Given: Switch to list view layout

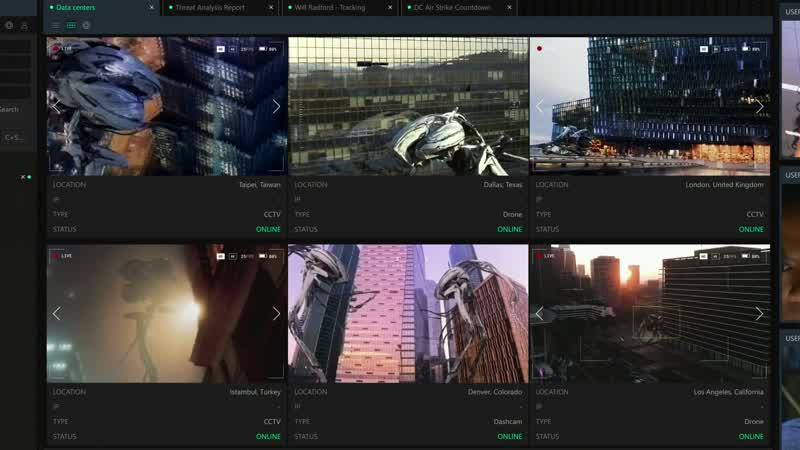Looking at the screenshot, I should [55, 26].
